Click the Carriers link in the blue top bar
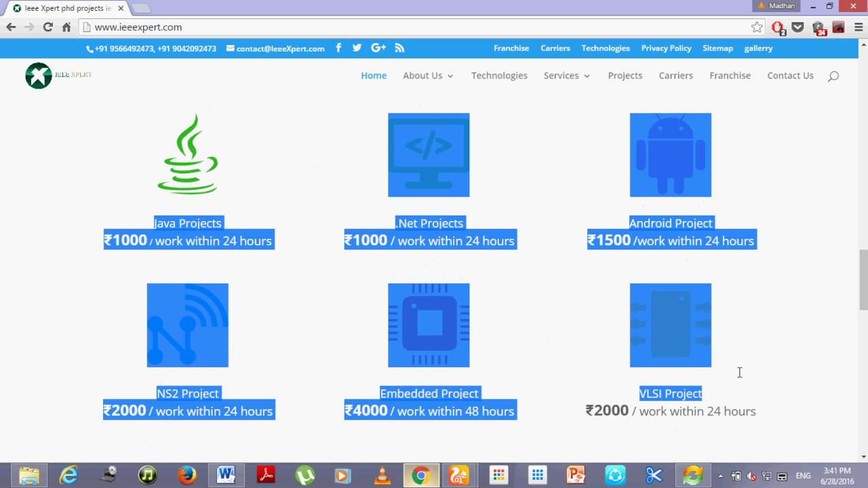The height and width of the screenshot is (488, 868). tap(555, 48)
